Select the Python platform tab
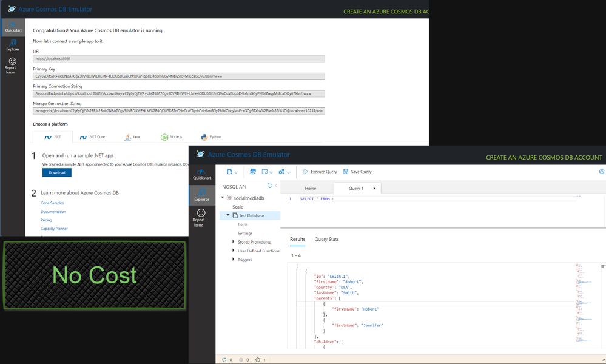The image size is (606, 364). coord(211,136)
